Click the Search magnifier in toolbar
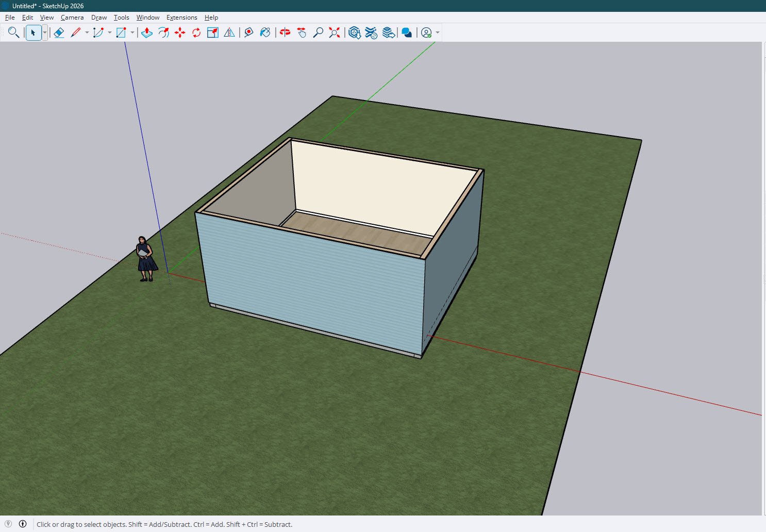Viewport: 766px width, 532px height. (x=13, y=33)
